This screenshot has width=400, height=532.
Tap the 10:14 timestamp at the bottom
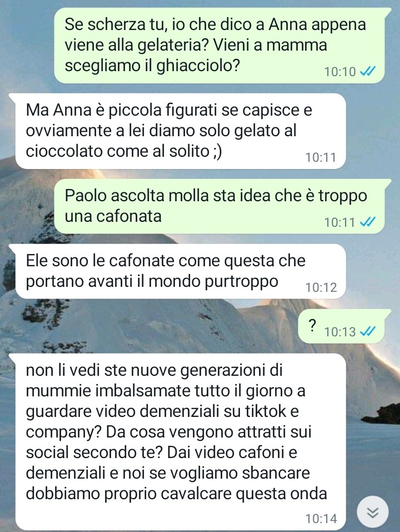pyautogui.click(x=321, y=519)
